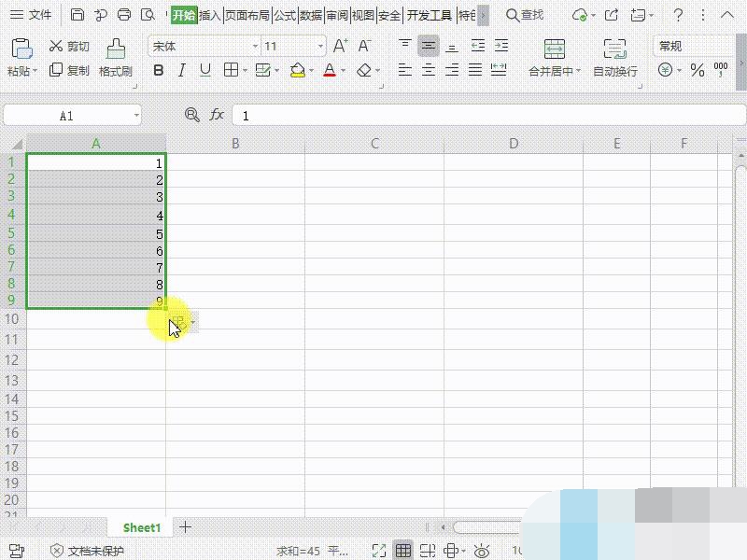747x560 pixels.
Task: Click the Cut (剪切) scissors button
Action: click(x=69, y=46)
